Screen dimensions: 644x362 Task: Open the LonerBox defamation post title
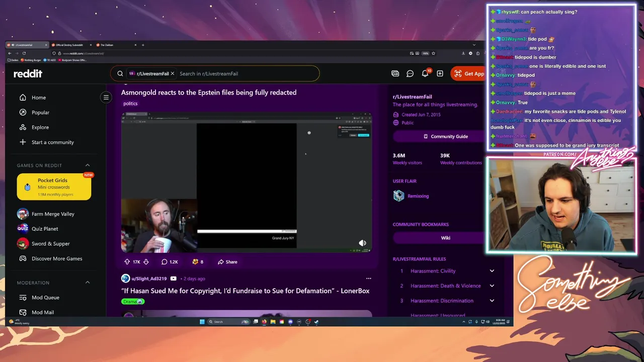point(246,291)
